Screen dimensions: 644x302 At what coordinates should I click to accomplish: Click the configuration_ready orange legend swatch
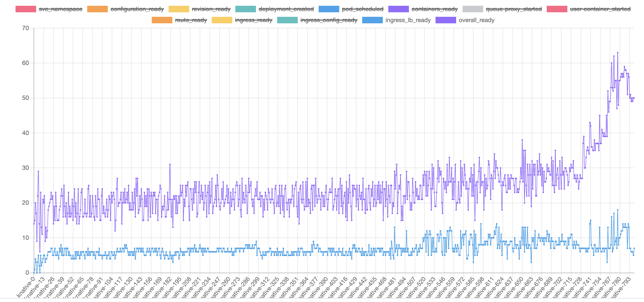pyautogui.click(x=97, y=9)
